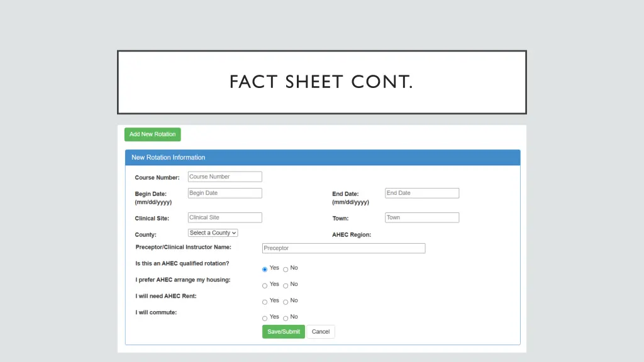Cancel the new rotation form
Viewport: 644px width, 362px height.
tap(320, 332)
